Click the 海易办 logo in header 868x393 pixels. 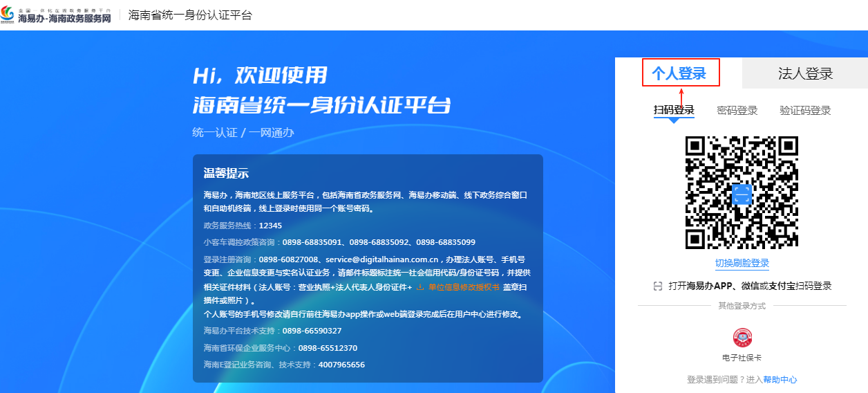(x=56, y=15)
